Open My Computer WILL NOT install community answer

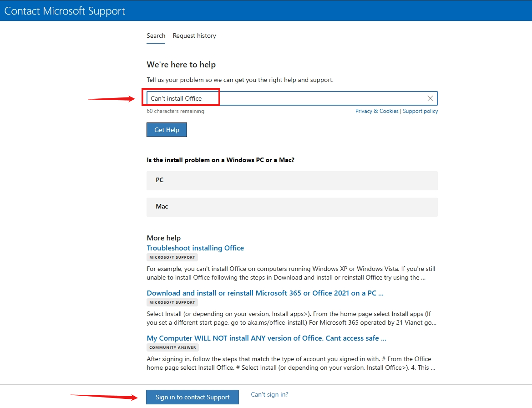pos(266,338)
